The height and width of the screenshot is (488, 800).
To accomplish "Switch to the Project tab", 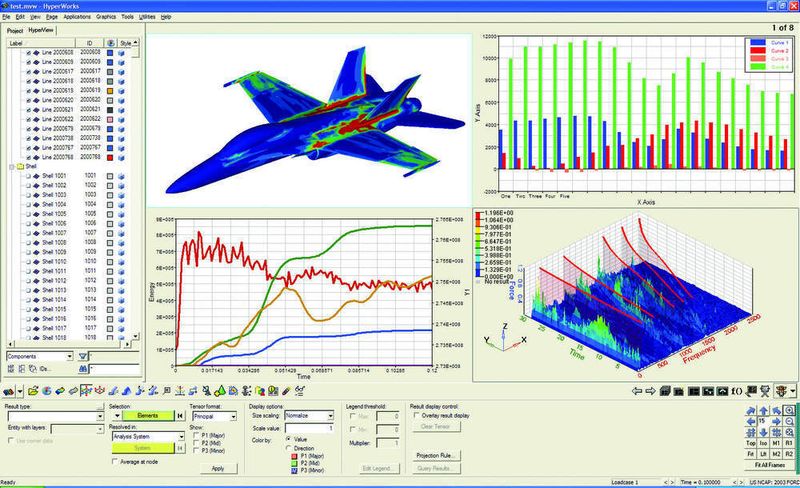I will [15, 31].
